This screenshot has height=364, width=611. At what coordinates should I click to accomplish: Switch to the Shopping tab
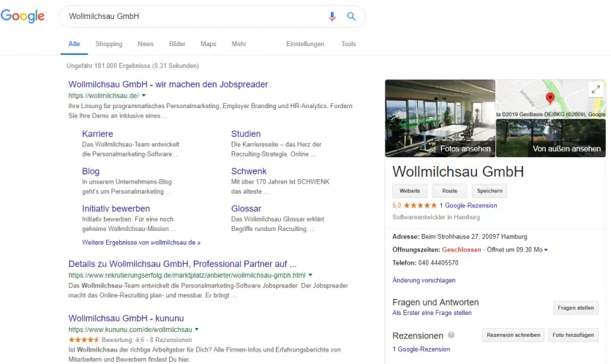[109, 44]
